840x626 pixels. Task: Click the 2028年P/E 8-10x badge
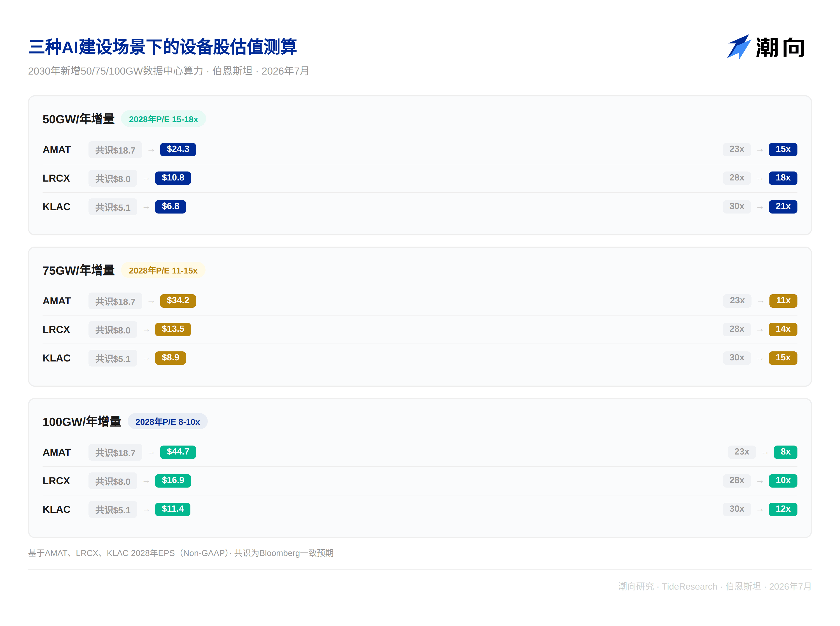click(168, 421)
